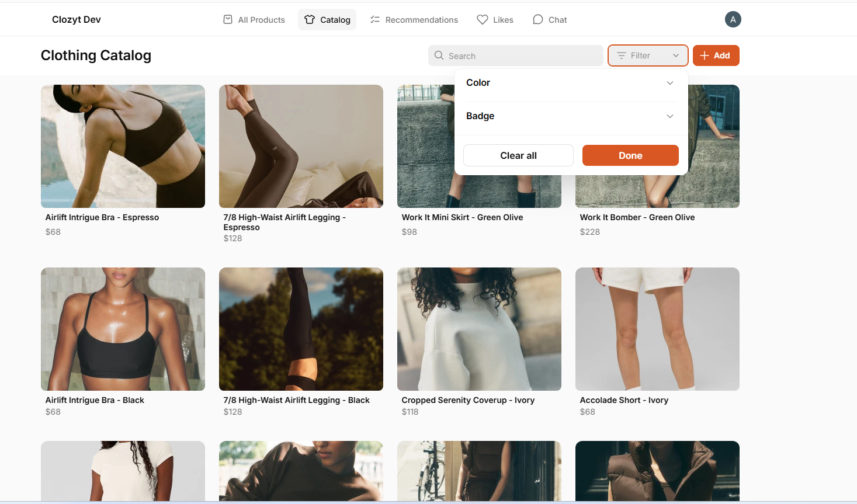Open the Likes tab
This screenshot has width=857, height=504.
[495, 19]
